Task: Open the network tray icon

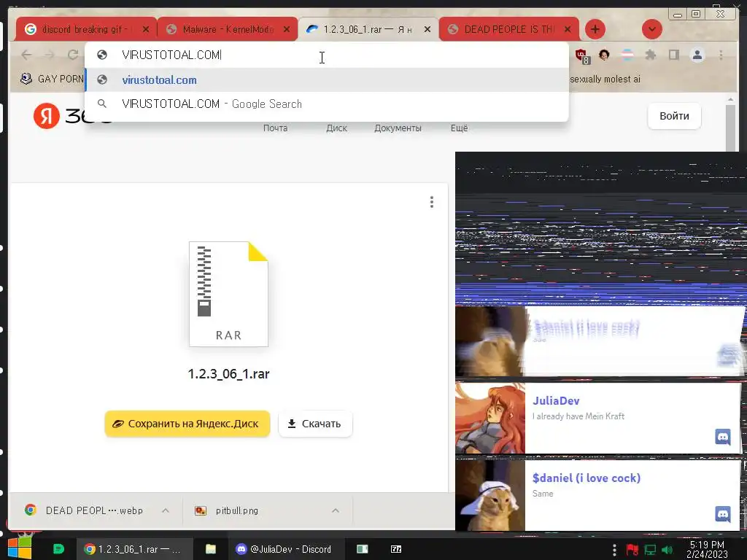Action: [650, 550]
